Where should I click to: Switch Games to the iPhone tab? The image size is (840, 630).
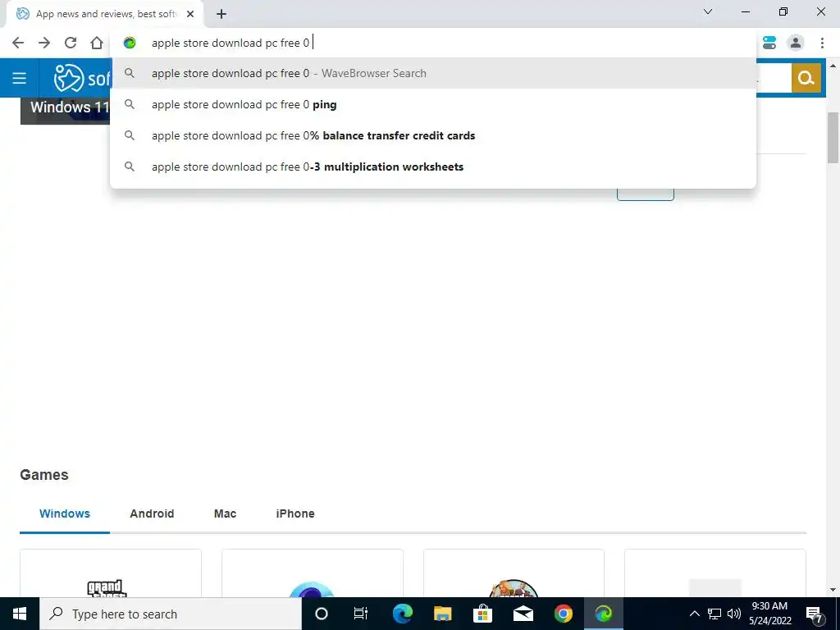click(x=295, y=514)
